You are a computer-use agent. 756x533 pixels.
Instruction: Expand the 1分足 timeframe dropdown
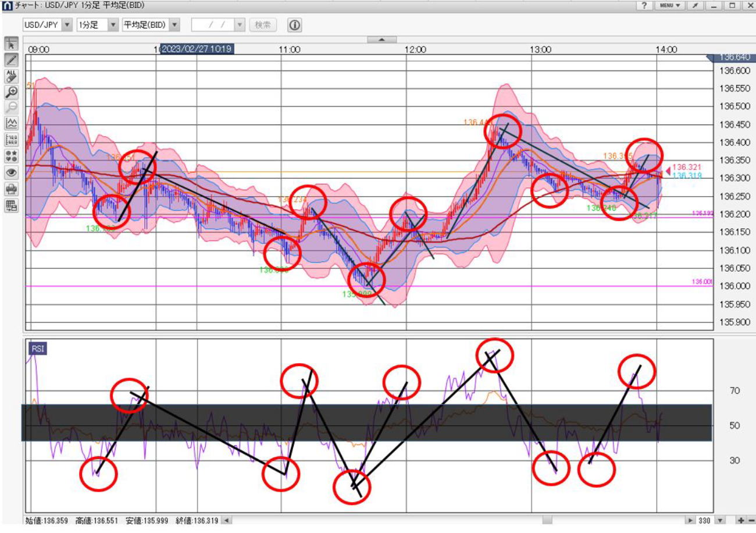click(113, 25)
